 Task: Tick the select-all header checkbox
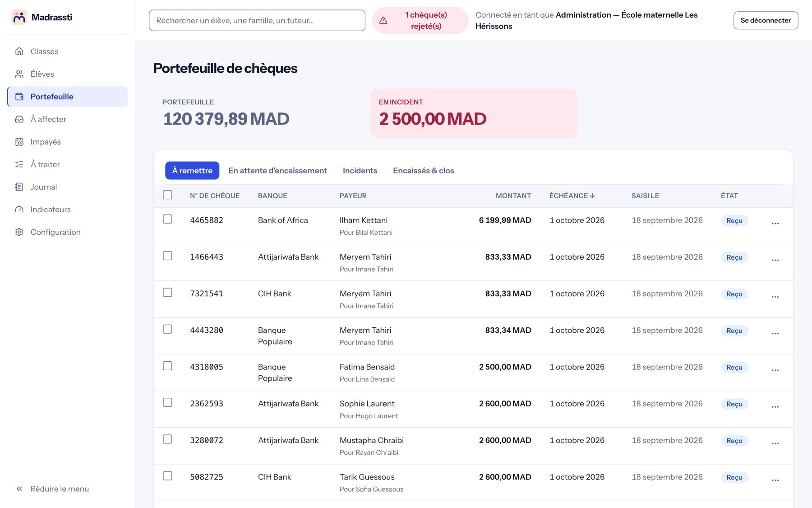click(x=167, y=195)
